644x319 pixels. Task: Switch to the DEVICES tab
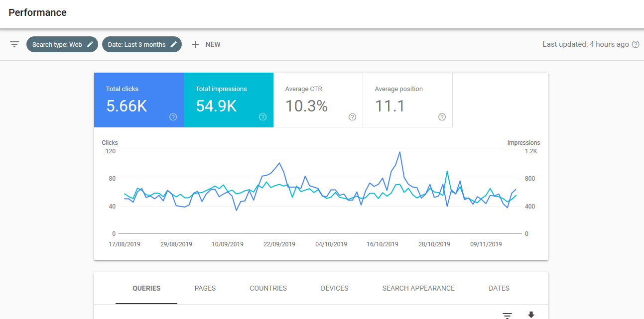[335, 288]
